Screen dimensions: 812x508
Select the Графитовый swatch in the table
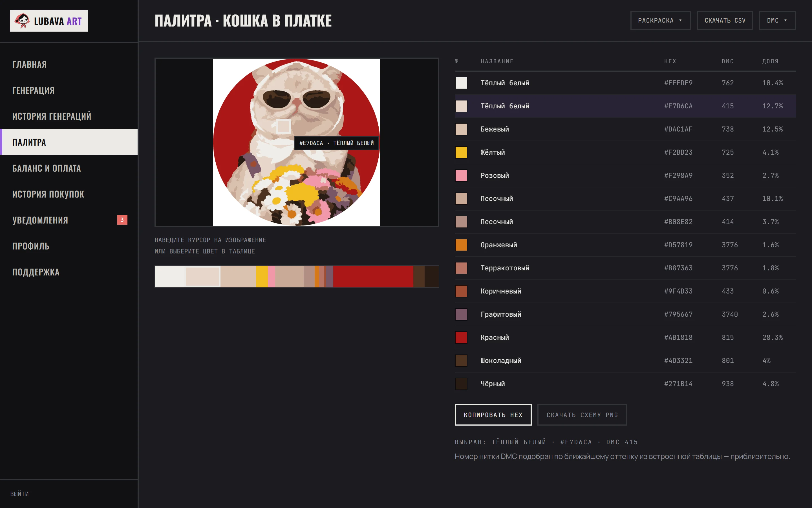461,314
